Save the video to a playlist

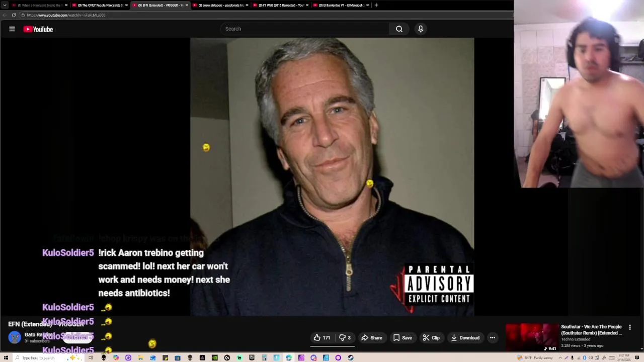pyautogui.click(x=403, y=338)
